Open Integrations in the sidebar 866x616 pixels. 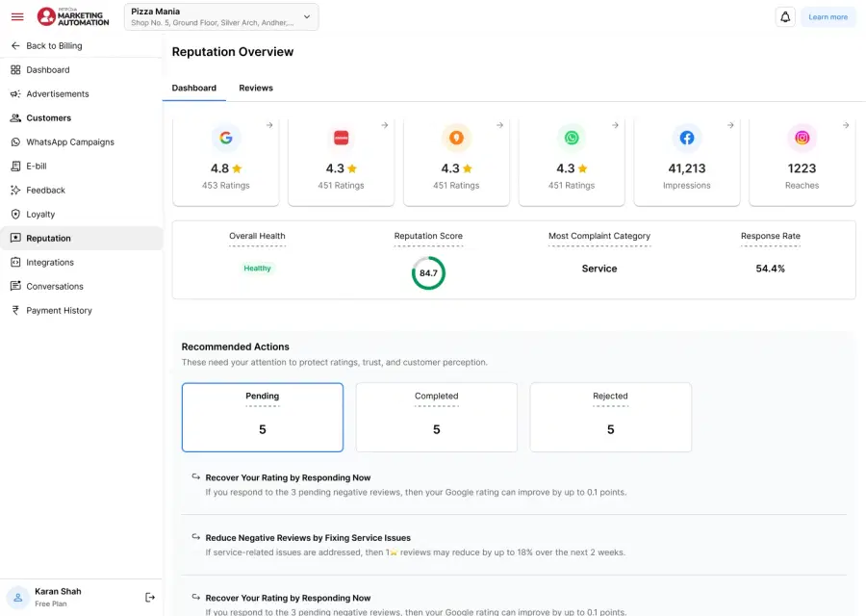[81, 263]
